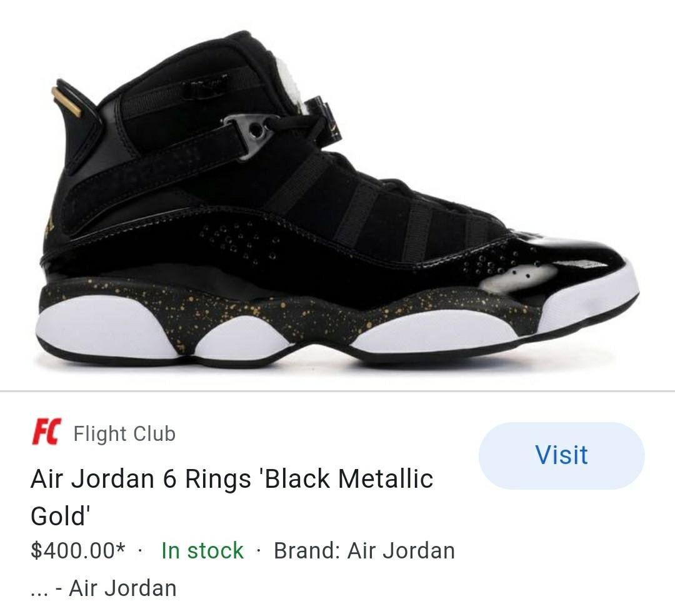The image size is (675, 616).
Task: Click the red FC Flight Club logo
Action: pyautogui.click(x=46, y=432)
